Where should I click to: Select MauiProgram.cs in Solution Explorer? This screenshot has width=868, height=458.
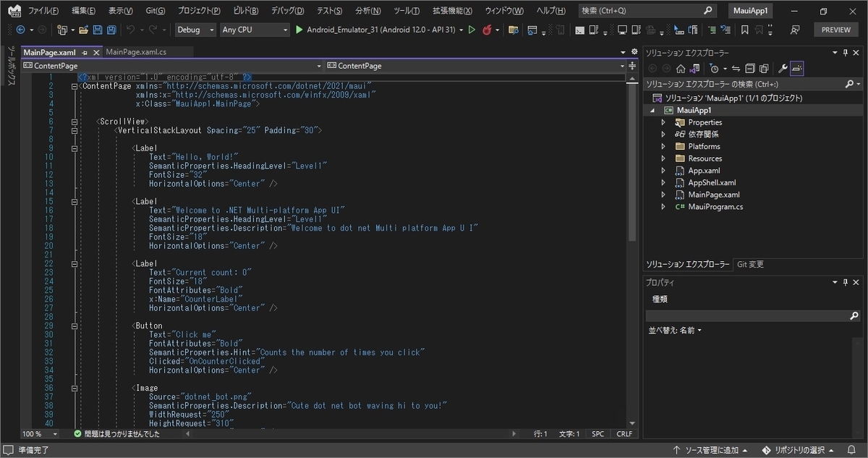click(x=715, y=207)
